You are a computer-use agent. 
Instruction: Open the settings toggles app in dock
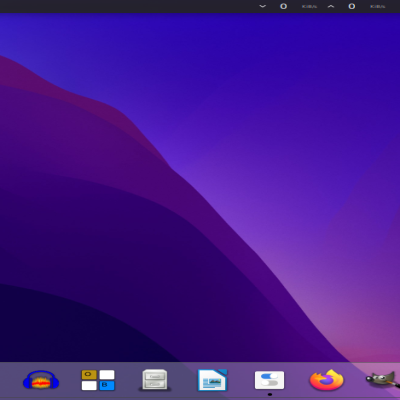tap(269, 380)
